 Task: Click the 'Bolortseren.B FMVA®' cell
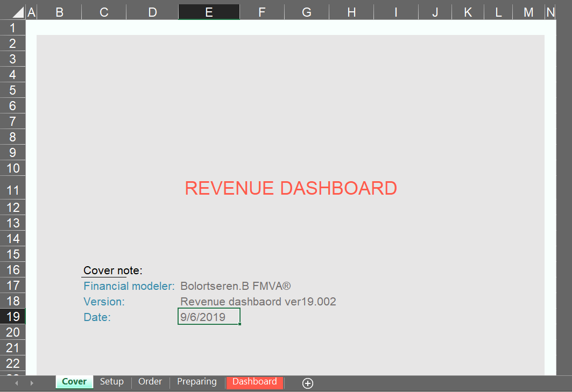pos(236,286)
